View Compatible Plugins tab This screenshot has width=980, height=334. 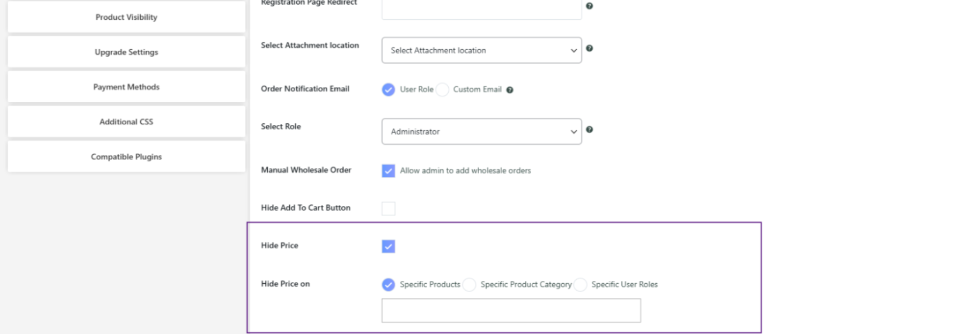point(126,157)
